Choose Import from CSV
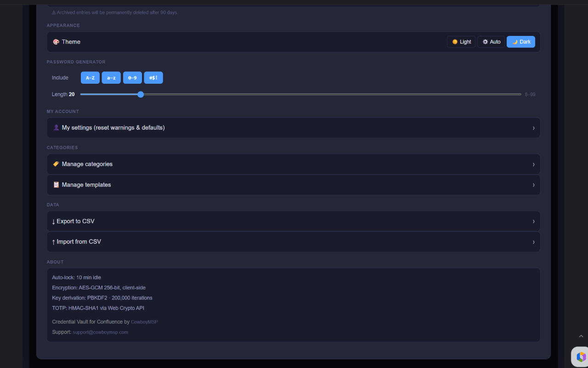The image size is (588, 368). (294, 241)
